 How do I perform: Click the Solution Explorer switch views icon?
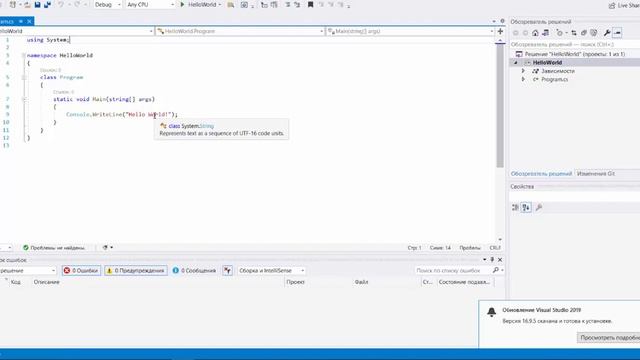click(545, 33)
